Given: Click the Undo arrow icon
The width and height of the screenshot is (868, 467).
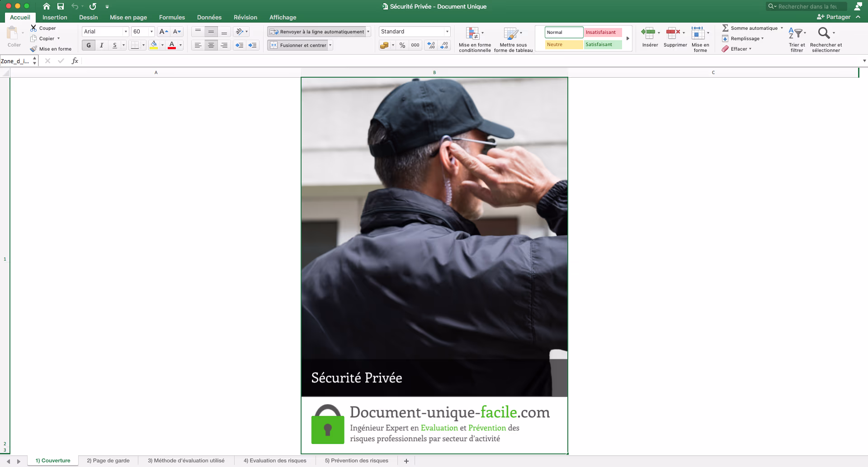Looking at the screenshot, I should [75, 6].
